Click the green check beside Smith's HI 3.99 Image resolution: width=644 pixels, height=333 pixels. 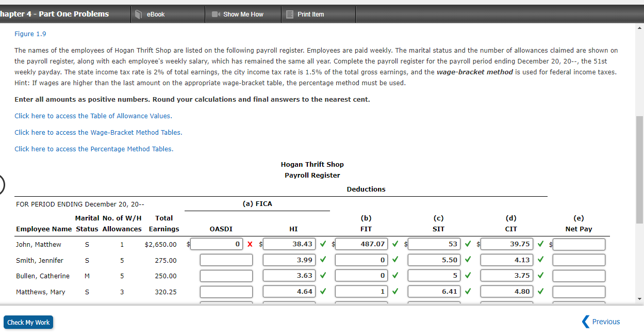tap(323, 260)
